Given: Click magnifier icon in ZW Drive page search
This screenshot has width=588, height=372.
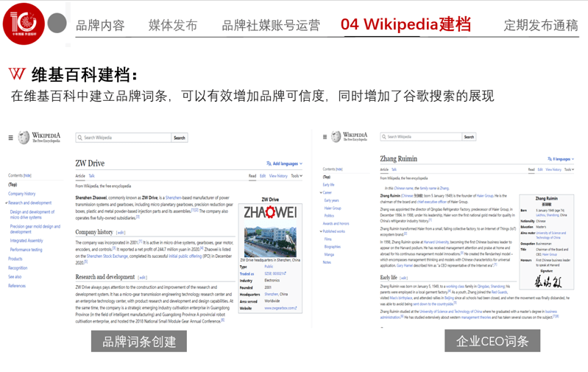Looking at the screenshot, I should (80, 138).
